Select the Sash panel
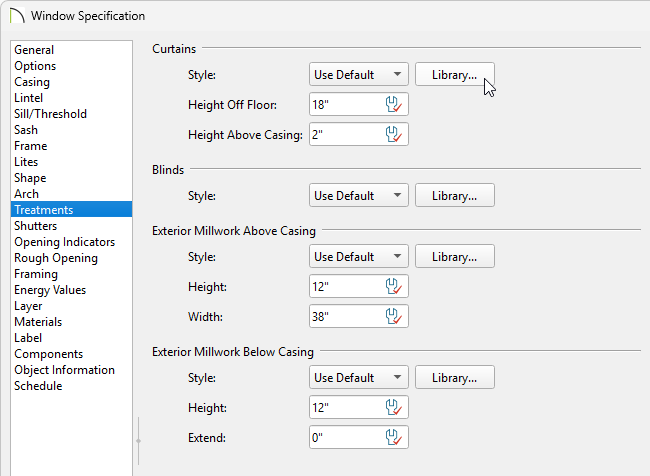 pyautogui.click(x=71, y=130)
